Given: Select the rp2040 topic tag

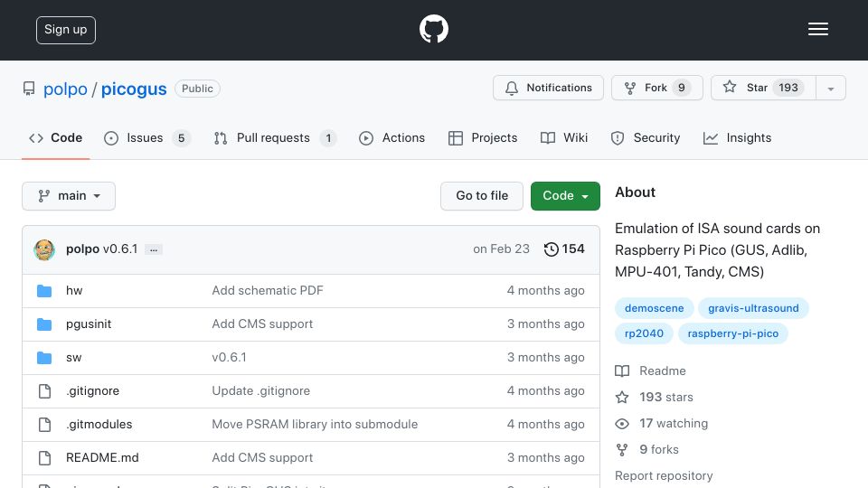Looking at the screenshot, I should tap(644, 333).
